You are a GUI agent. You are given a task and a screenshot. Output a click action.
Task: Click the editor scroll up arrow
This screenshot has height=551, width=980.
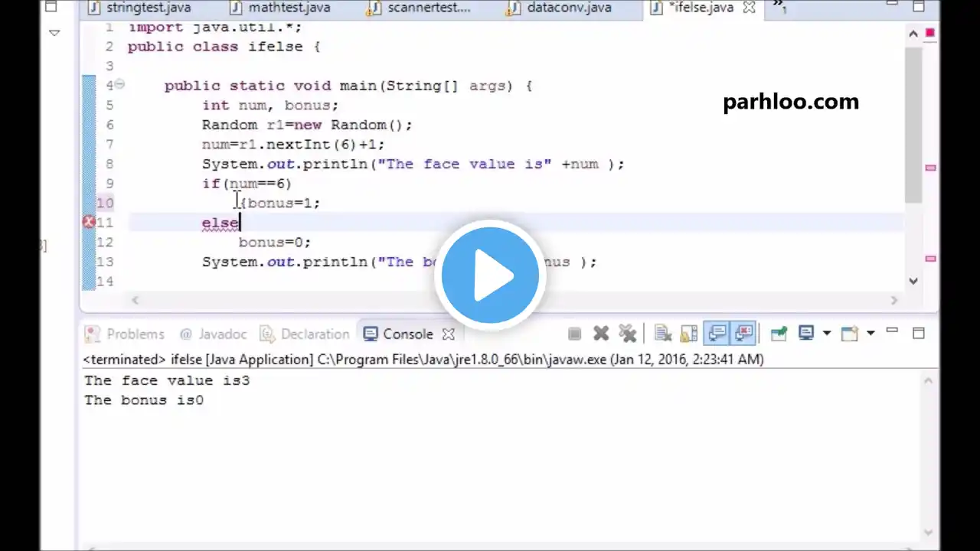tap(913, 34)
